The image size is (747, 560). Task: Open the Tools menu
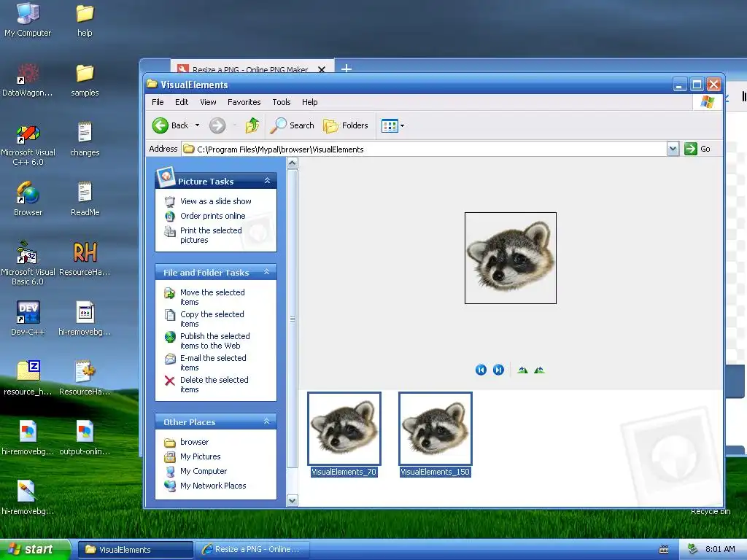click(282, 102)
